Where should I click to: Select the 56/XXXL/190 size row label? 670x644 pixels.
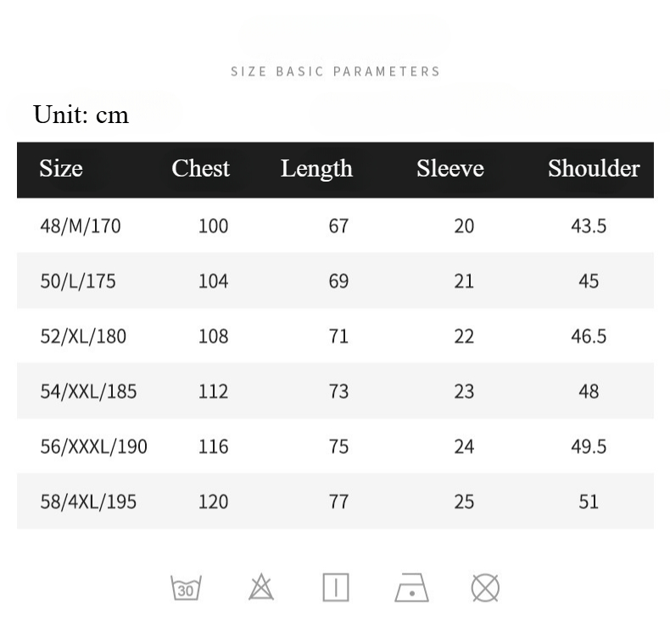(93, 446)
